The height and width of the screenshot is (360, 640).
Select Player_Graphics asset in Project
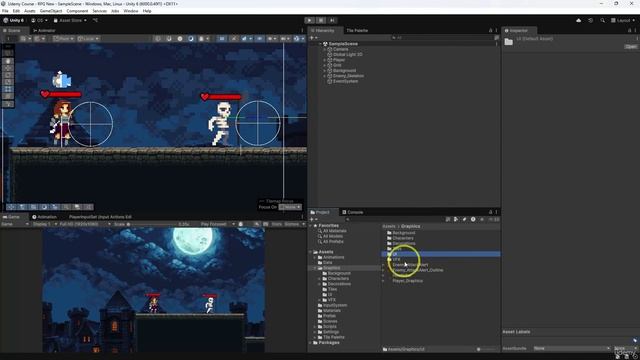click(x=407, y=281)
